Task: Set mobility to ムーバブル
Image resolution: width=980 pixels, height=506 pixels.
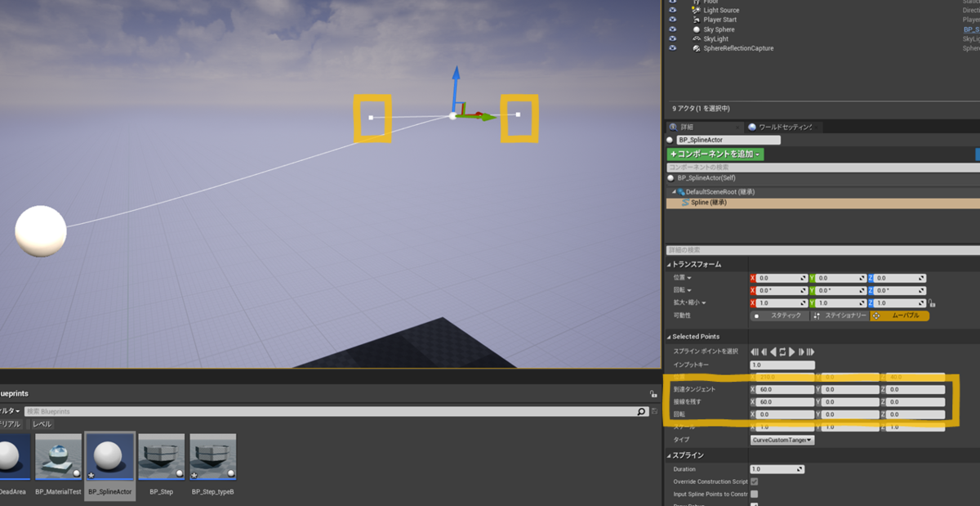Action: click(x=900, y=316)
